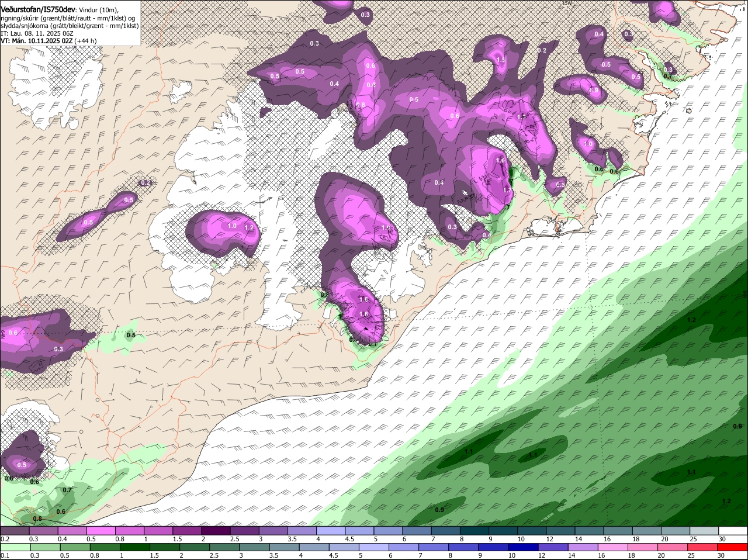Select the lower-row swatch at 2.5
Screen dimensions: 748x560
(x=224, y=548)
